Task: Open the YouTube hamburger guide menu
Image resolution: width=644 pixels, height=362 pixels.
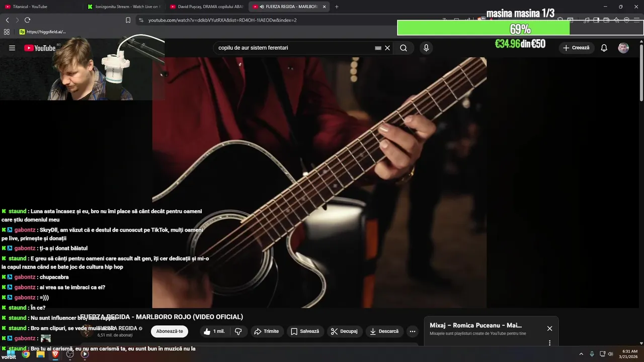Action: tap(12, 48)
